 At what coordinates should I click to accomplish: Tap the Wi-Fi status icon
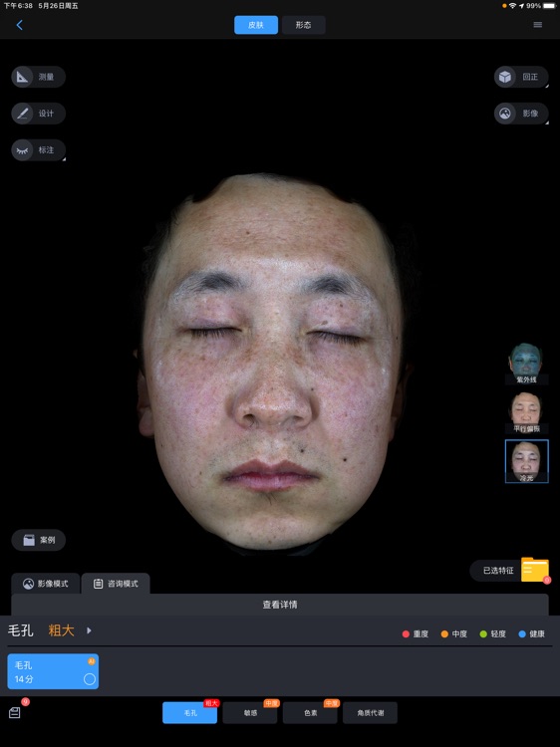[513, 6]
